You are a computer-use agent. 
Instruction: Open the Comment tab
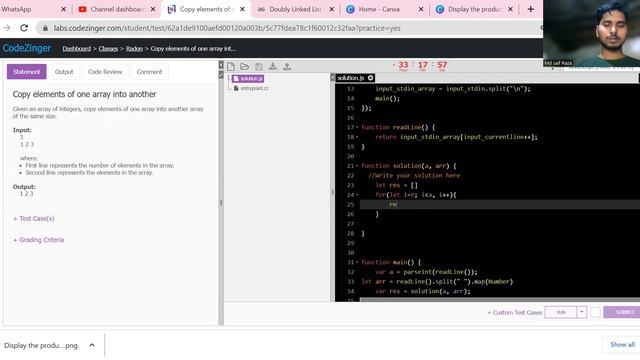[149, 72]
